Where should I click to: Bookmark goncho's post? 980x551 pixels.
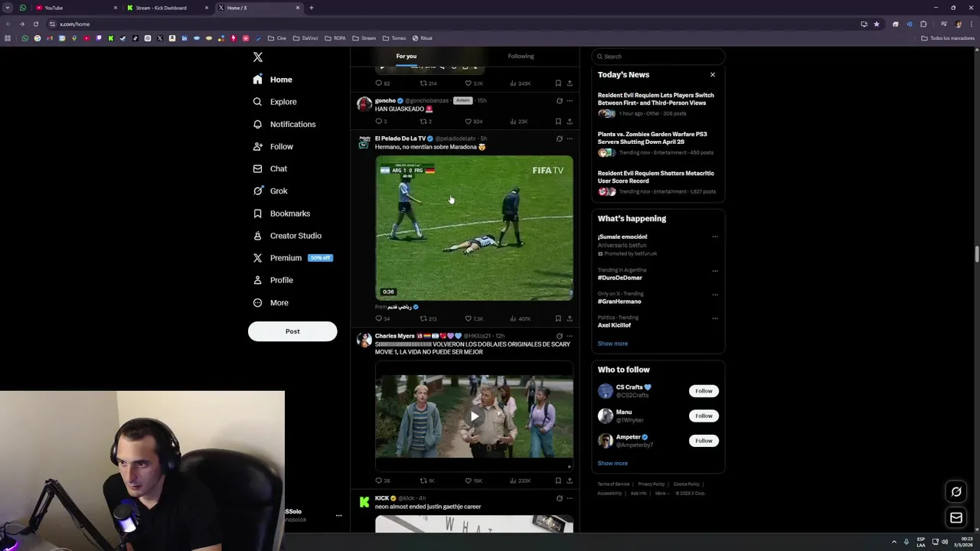[558, 122]
